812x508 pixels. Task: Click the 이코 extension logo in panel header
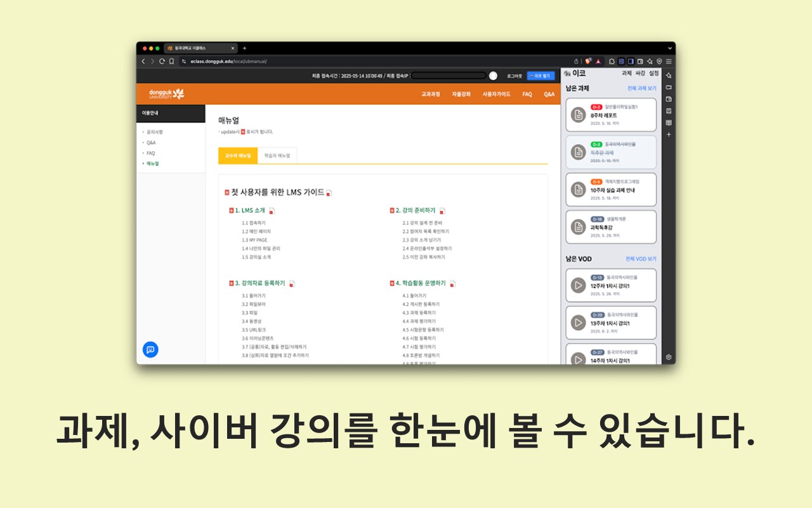(x=568, y=74)
